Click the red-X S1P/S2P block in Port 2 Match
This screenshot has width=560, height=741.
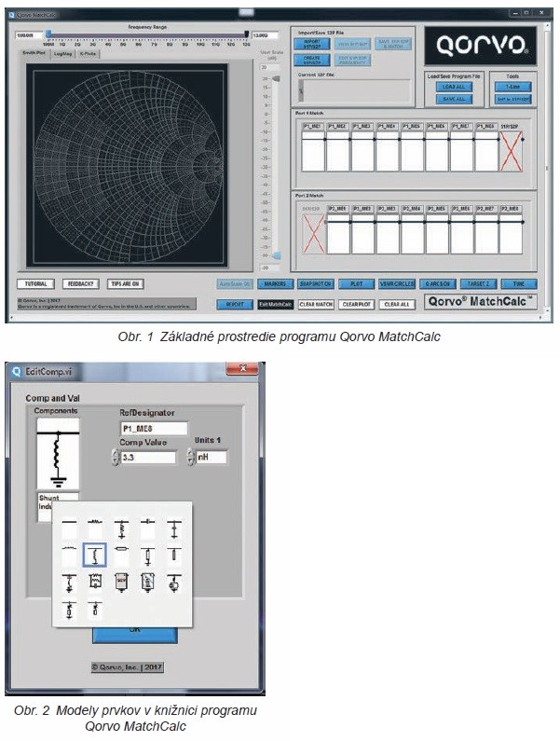tap(313, 233)
